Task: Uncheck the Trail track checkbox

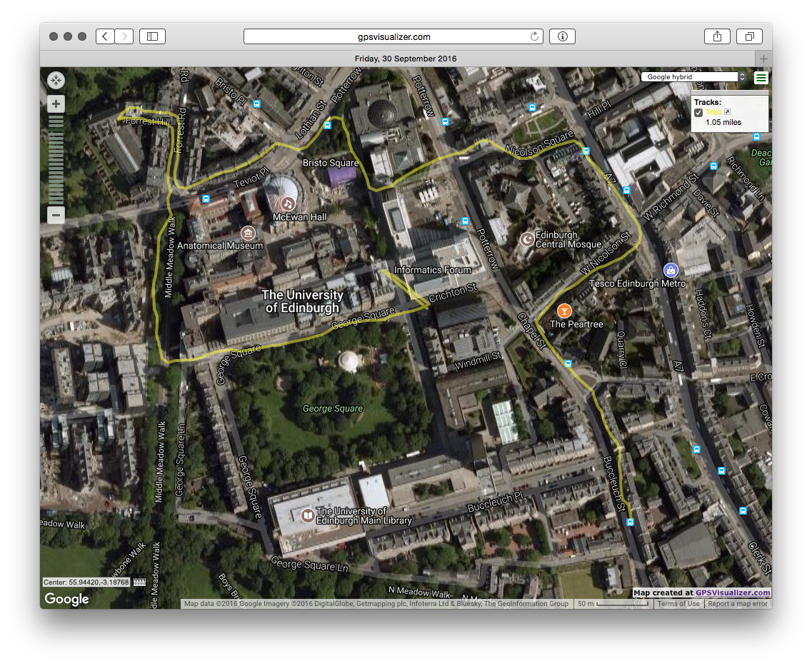Action: (698, 112)
